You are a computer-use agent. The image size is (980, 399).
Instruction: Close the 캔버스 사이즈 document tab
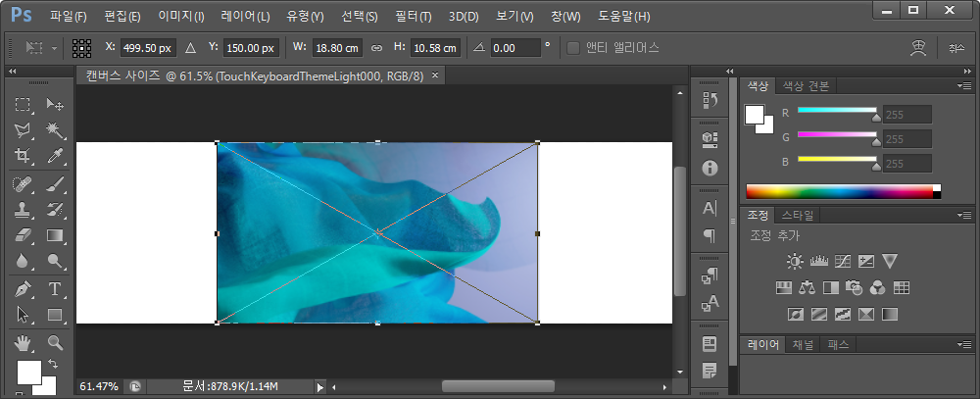(435, 75)
